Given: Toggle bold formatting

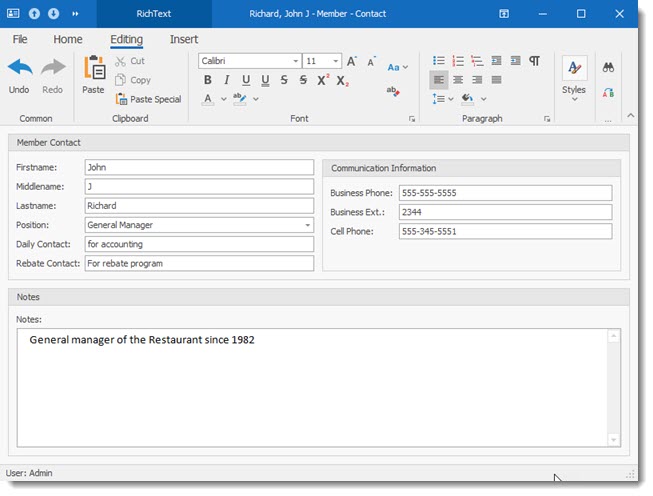Looking at the screenshot, I should [x=208, y=80].
